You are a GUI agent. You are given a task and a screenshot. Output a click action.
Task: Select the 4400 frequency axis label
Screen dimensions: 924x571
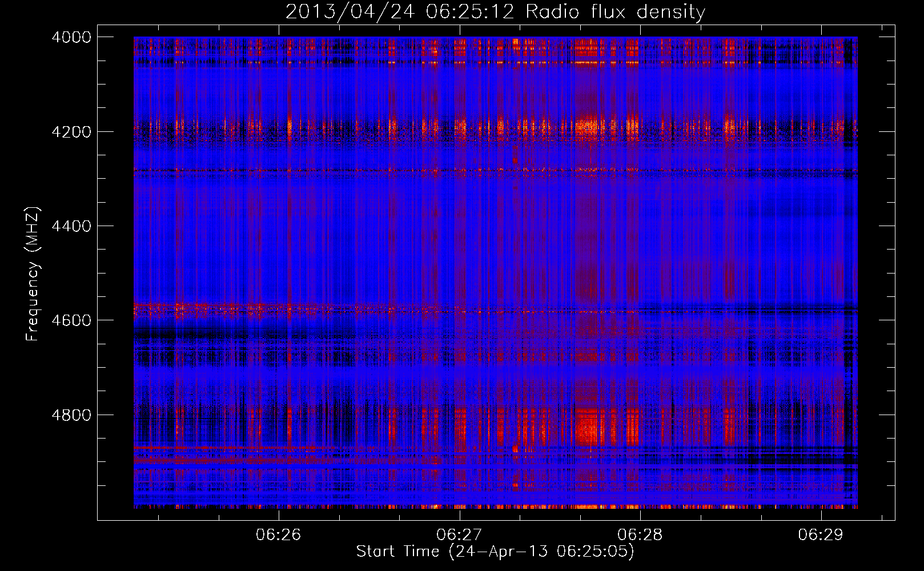pyautogui.click(x=71, y=226)
